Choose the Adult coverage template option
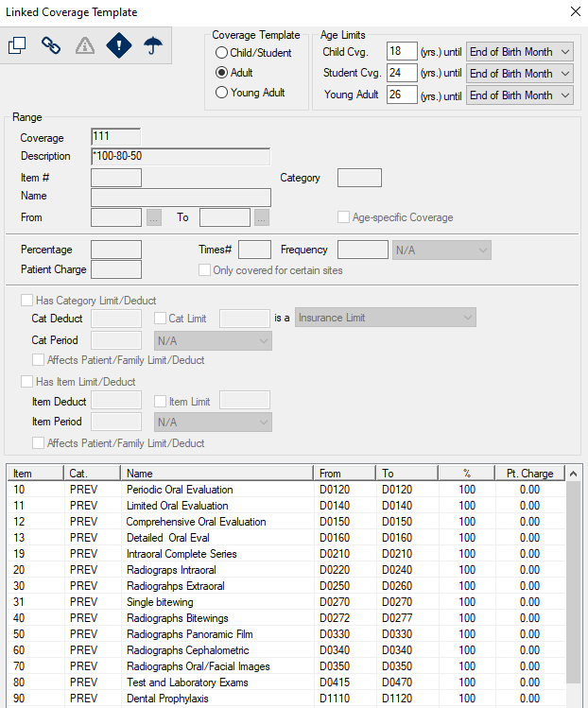Viewport: 588px width, 708px height. [222, 73]
